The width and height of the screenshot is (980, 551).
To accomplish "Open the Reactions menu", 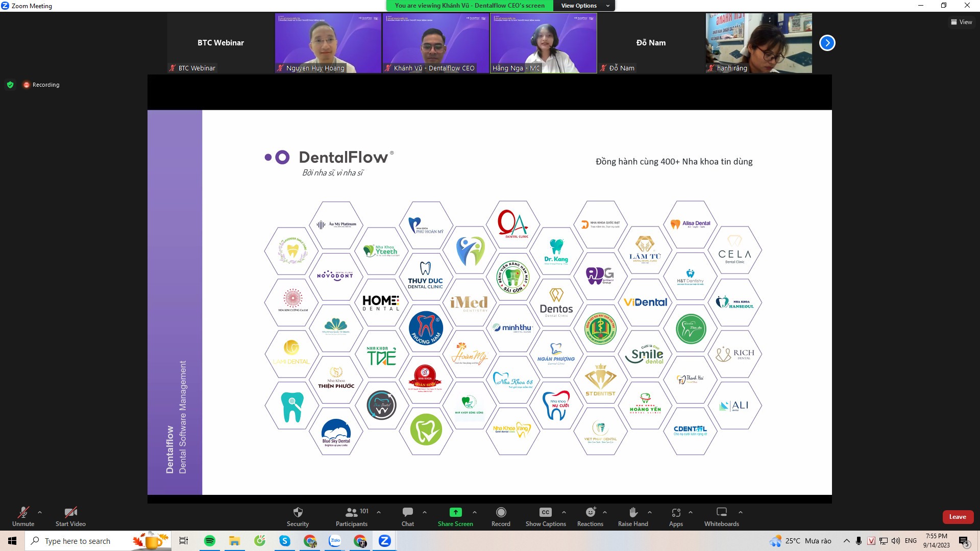I will coord(591,512).
